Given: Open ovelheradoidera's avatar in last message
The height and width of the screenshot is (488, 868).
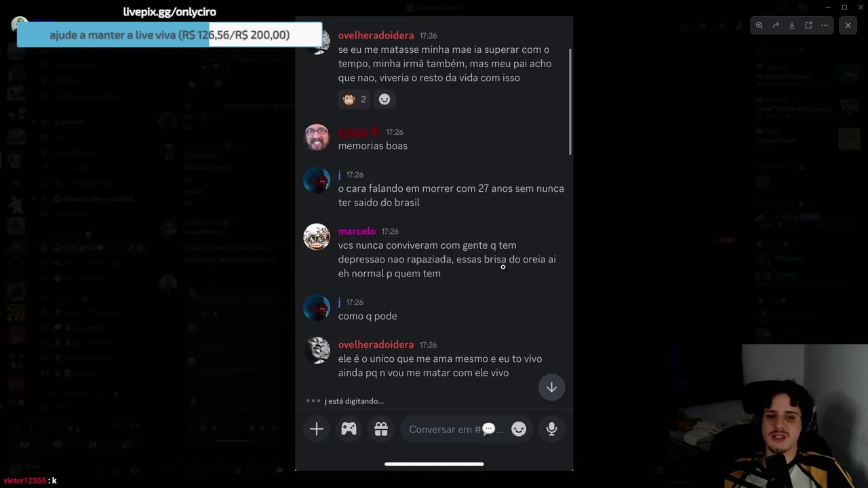Looking at the screenshot, I should point(317,350).
